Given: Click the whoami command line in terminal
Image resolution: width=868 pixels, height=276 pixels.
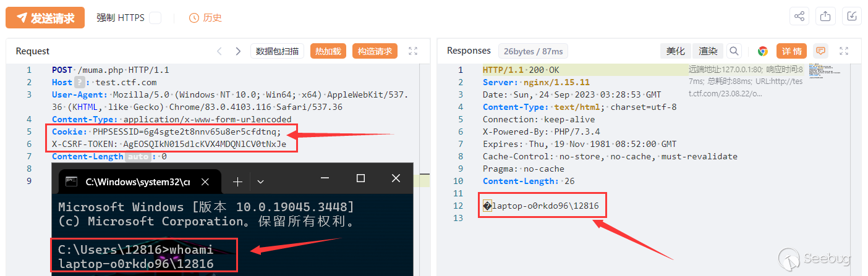Looking at the screenshot, I should (135, 250).
